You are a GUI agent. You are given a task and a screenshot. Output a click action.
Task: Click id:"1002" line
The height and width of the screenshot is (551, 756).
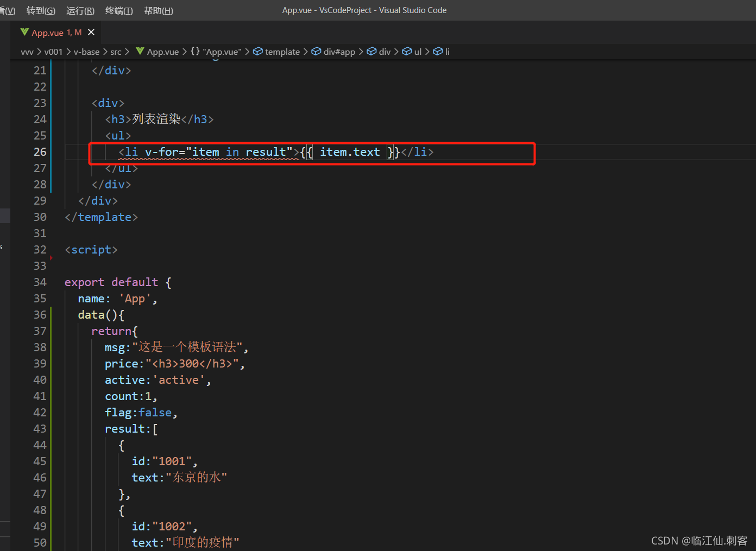[x=165, y=527]
